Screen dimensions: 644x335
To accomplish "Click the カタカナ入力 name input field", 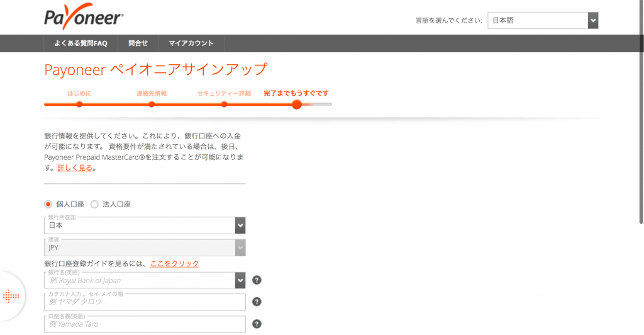I will (x=145, y=302).
